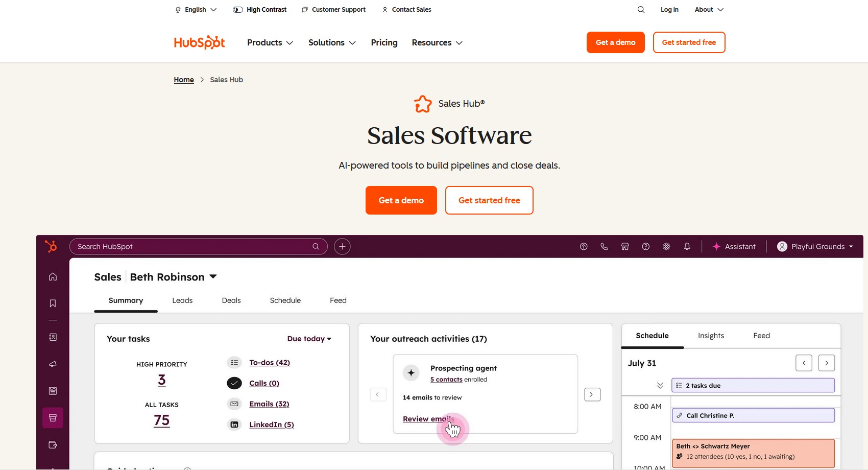Screen dimensions: 868x470
Task: Open the LinkedIn (5) link
Action: (272, 425)
